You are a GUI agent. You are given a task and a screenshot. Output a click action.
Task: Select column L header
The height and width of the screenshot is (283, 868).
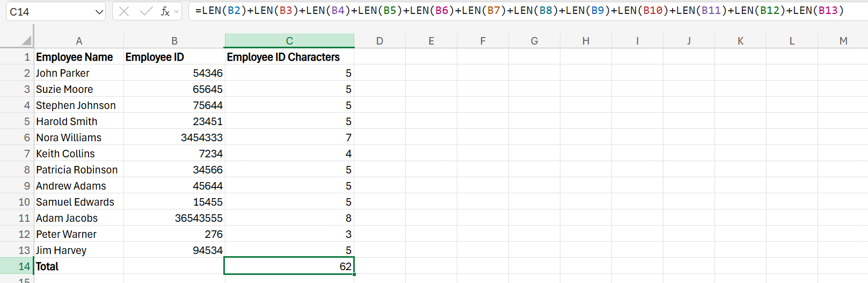tap(792, 41)
